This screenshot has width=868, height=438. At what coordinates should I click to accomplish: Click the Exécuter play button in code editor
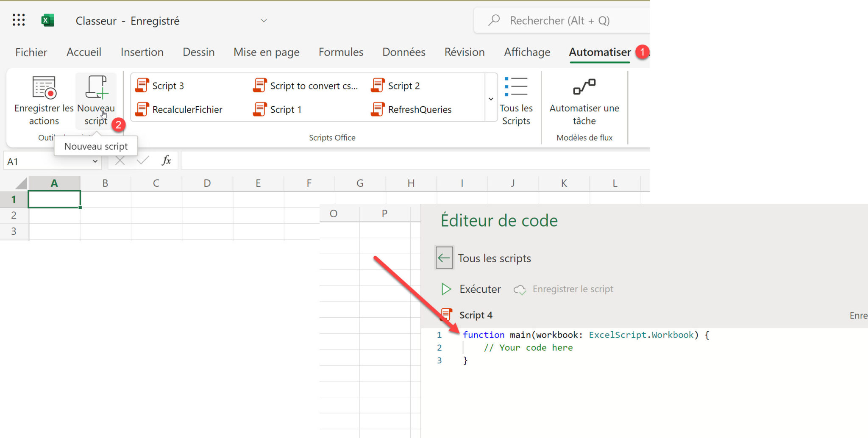tap(470, 289)
